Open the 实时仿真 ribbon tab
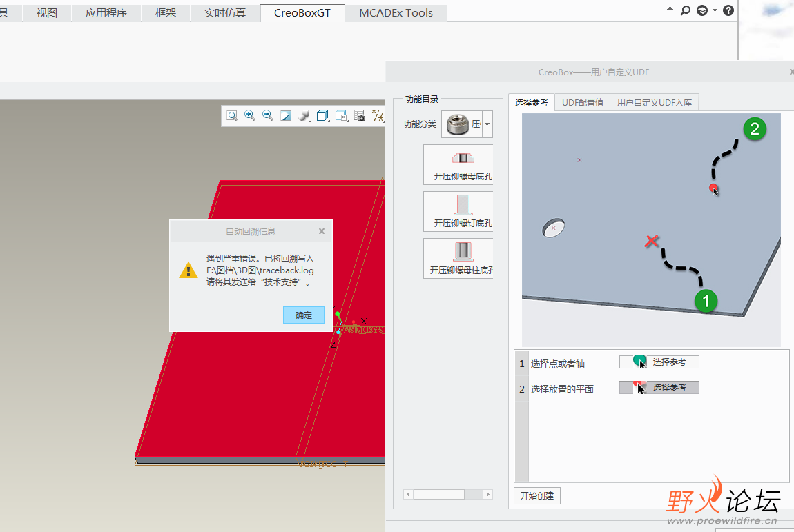794x532 pixels. (225, 12)
